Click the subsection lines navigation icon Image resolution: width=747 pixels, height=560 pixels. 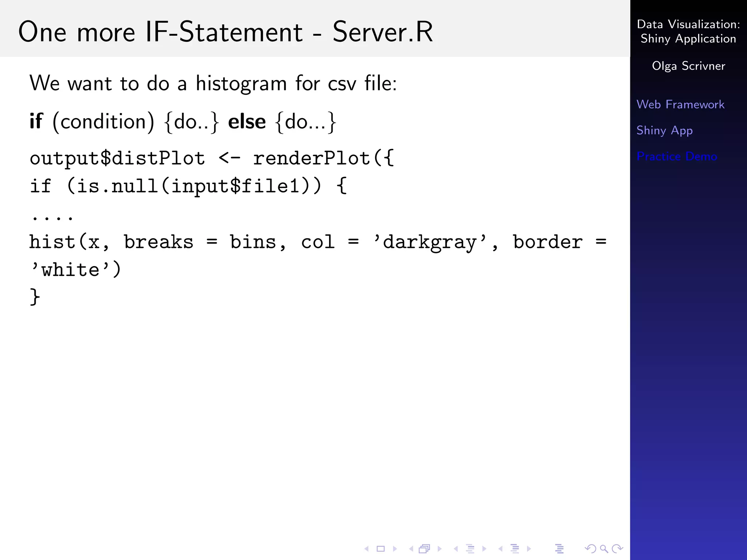pyautogui.click(x=470, y=549)
